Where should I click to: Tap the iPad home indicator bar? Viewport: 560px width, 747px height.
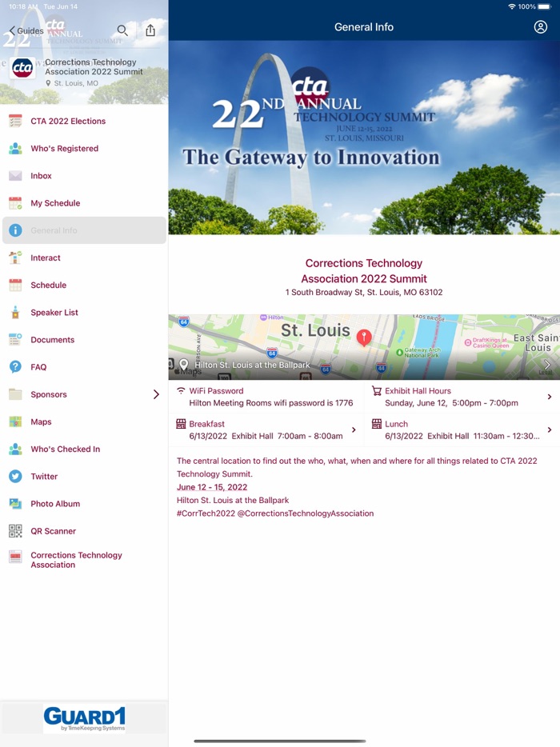(280, 741)
